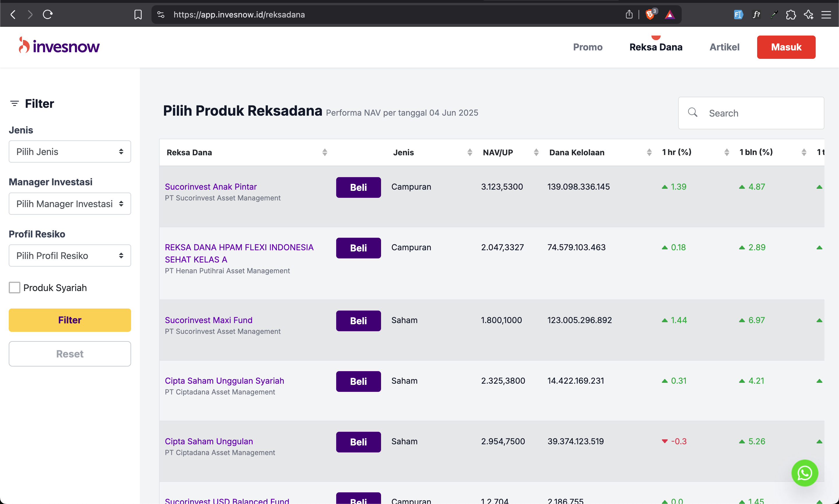Screen dimensions: 839x504
Task: Click the magnifier icon in Search box
Action: 693,112
